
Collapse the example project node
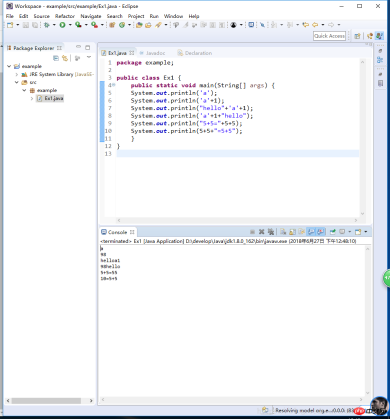click(x=9, y=66)
